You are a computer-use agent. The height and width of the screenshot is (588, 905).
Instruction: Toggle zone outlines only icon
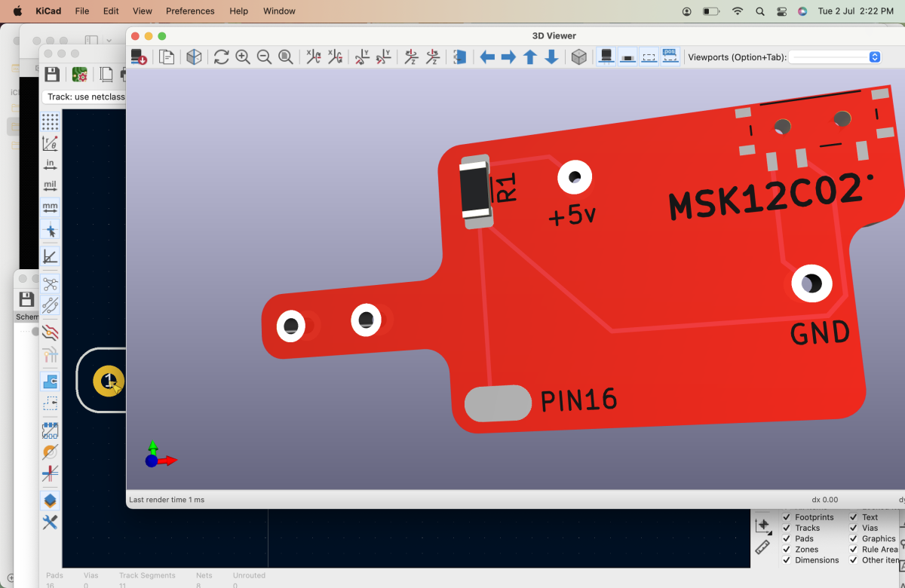[x=50, y=403]
